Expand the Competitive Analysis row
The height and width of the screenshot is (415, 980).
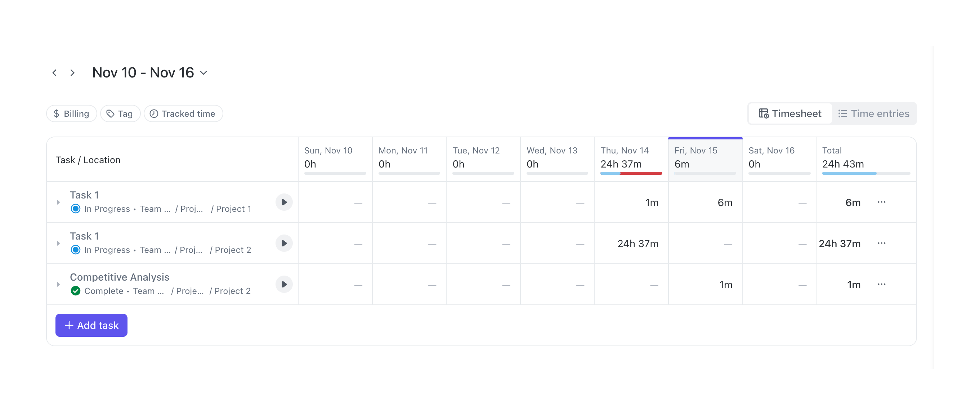58,285
